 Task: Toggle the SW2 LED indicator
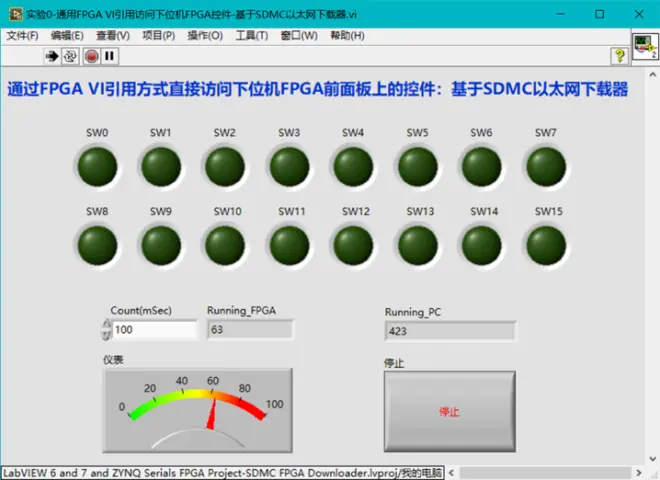click(x=225, y=166)
